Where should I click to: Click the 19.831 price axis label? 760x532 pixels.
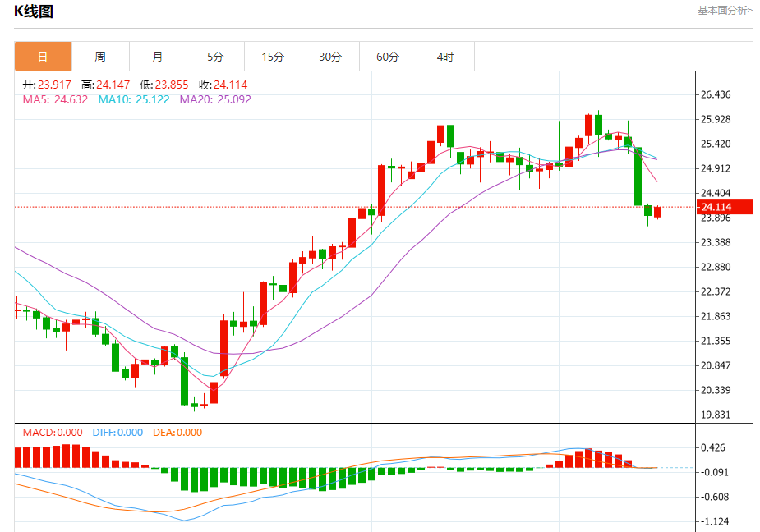pyautogui.click(x=716, y=415)
